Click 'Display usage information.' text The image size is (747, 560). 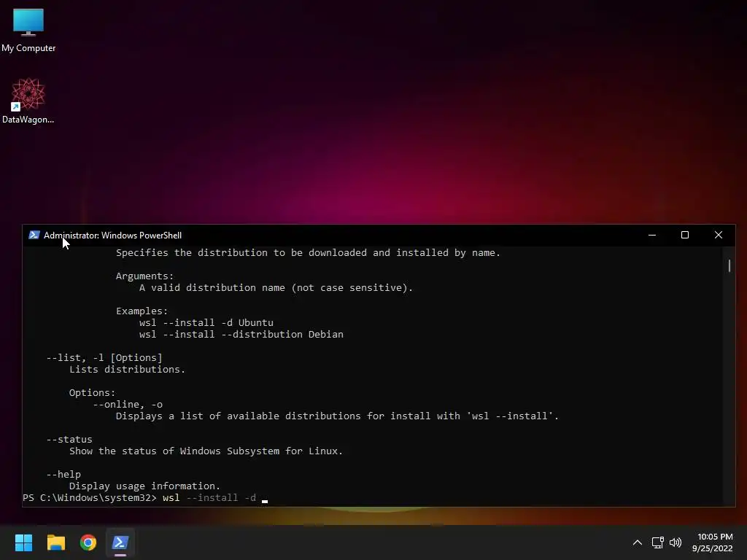(145, 486)
